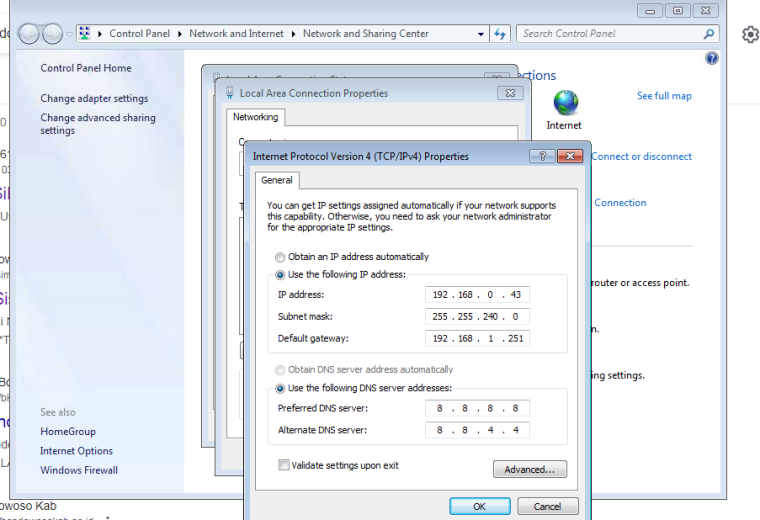Image resolution: width=760 pixels, height=520 pixels.
Task: Click the address bar refresh icon
Action: [x=500, y=34]
